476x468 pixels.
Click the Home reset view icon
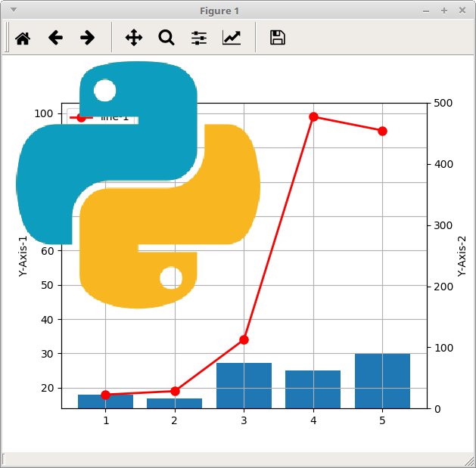click(x=23, y=39)
